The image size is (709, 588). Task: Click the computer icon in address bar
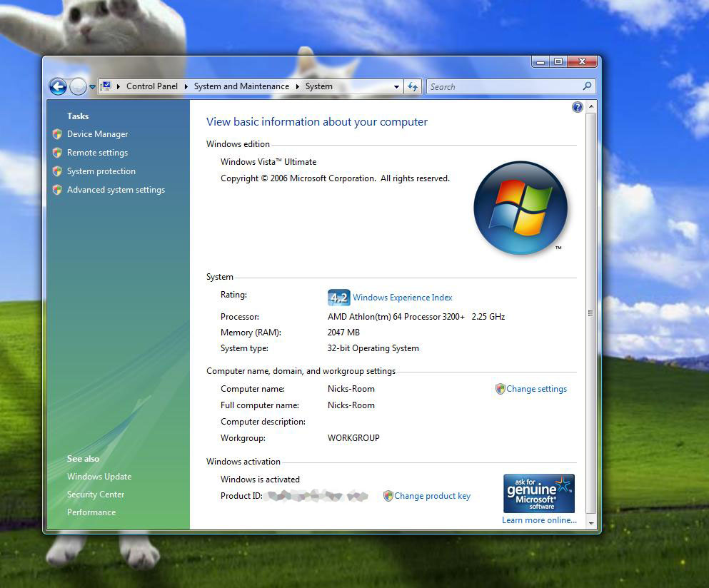coord(106,86)
